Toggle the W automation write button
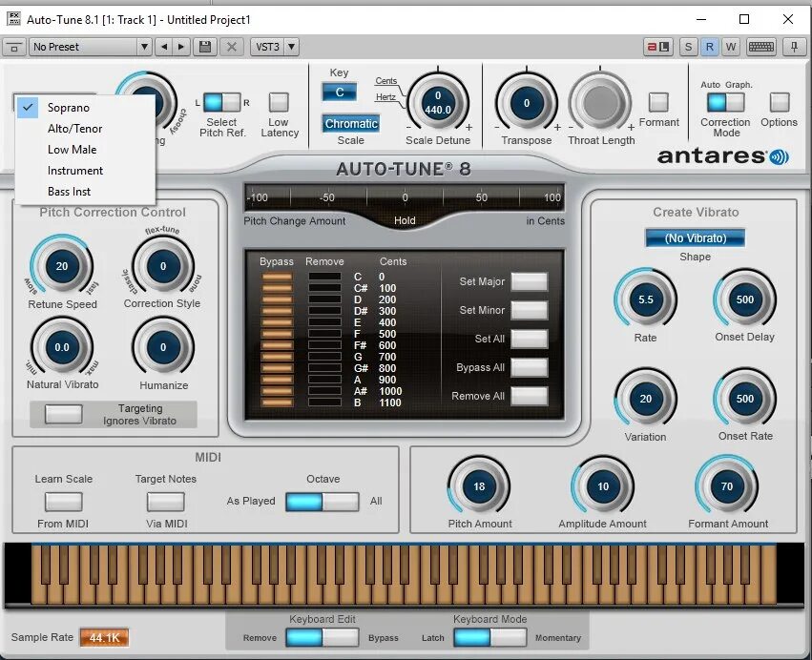 coord(731,47)
